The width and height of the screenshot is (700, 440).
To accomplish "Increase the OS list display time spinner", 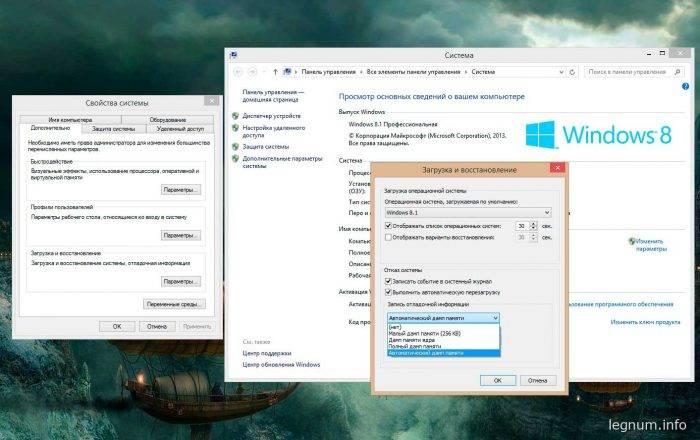I will (x=533, y=224).
